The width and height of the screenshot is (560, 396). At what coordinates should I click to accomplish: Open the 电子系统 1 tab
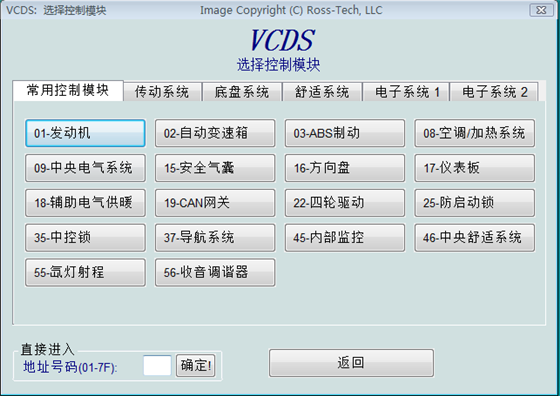point(406,92)
